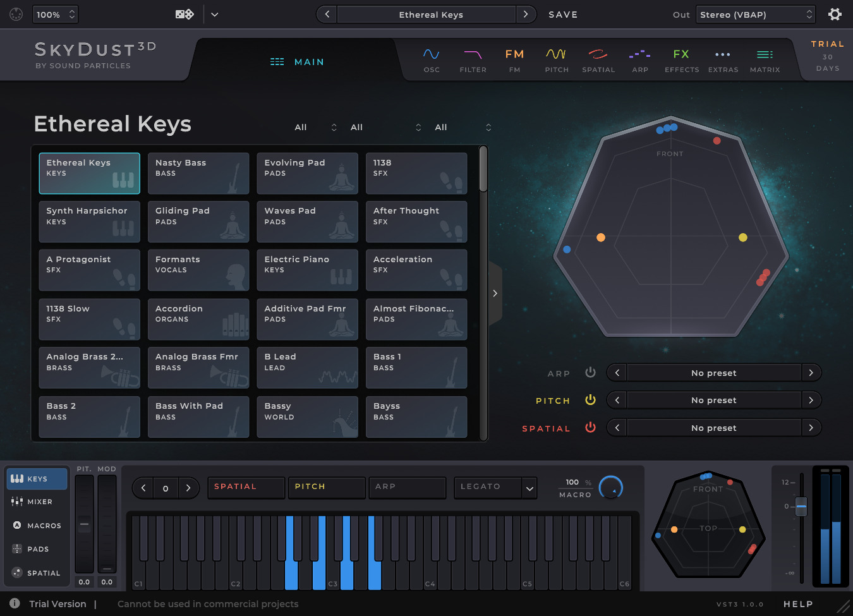Screen dimensions: 853x616
Task: Open the zoom 100% dropdown
Action: 55,14
